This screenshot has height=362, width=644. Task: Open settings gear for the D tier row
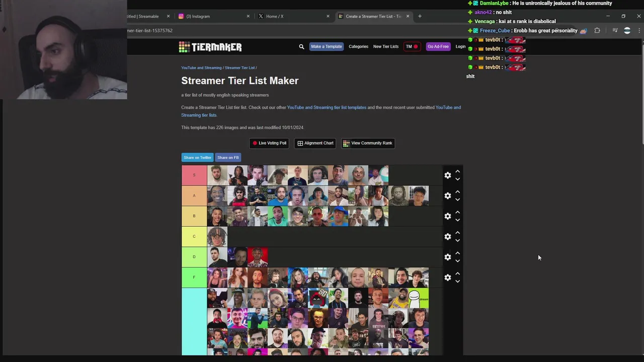[448, 257]
